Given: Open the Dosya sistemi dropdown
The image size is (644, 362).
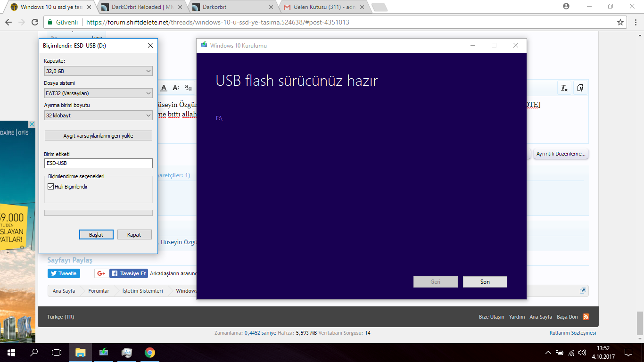Looking at the screenshot, I should point(98,93).
